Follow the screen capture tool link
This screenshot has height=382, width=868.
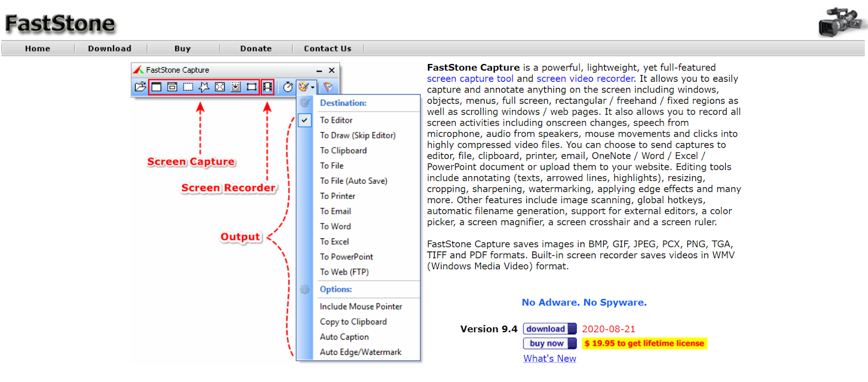point(470,79)
